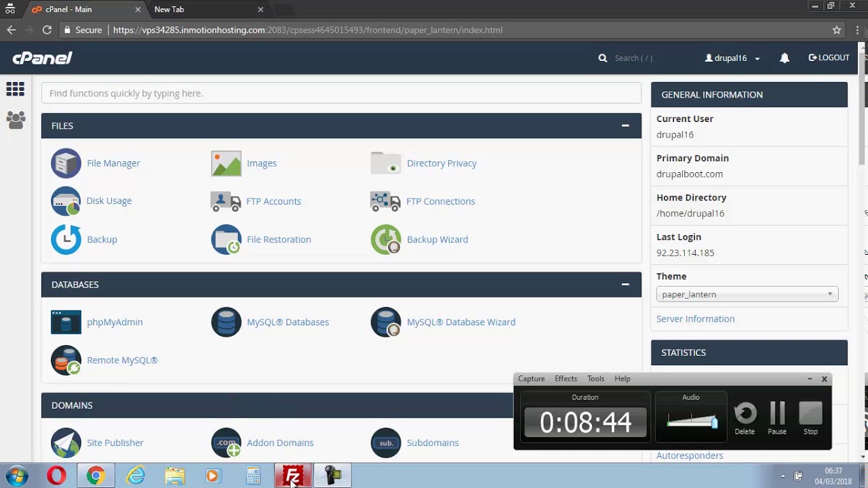Open the Windows Start menu

tap(16, 476)
